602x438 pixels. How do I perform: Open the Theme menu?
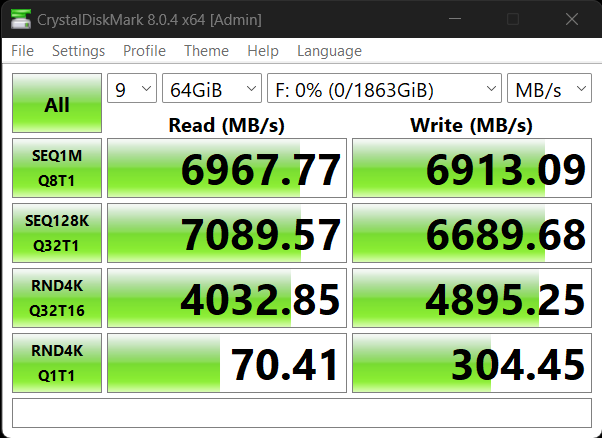coord(206,51)
